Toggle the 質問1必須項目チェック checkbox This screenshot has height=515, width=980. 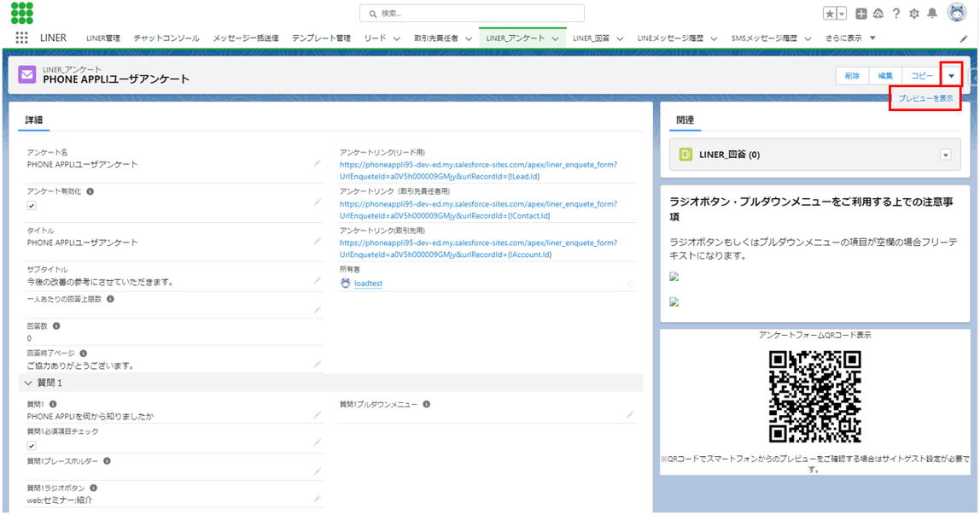tap(32, 446)
